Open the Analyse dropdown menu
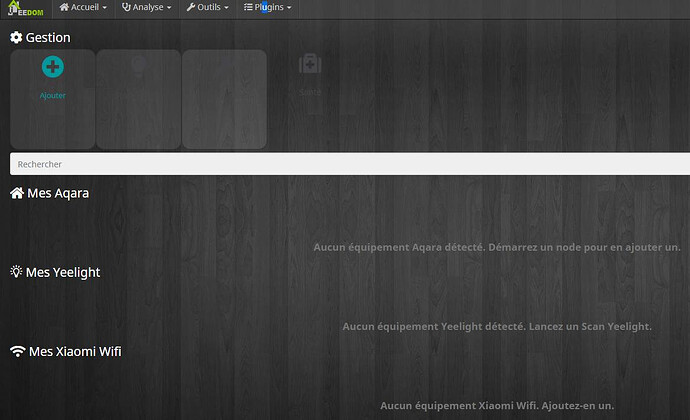The image size is (690, 420). (x=147, y=7)
